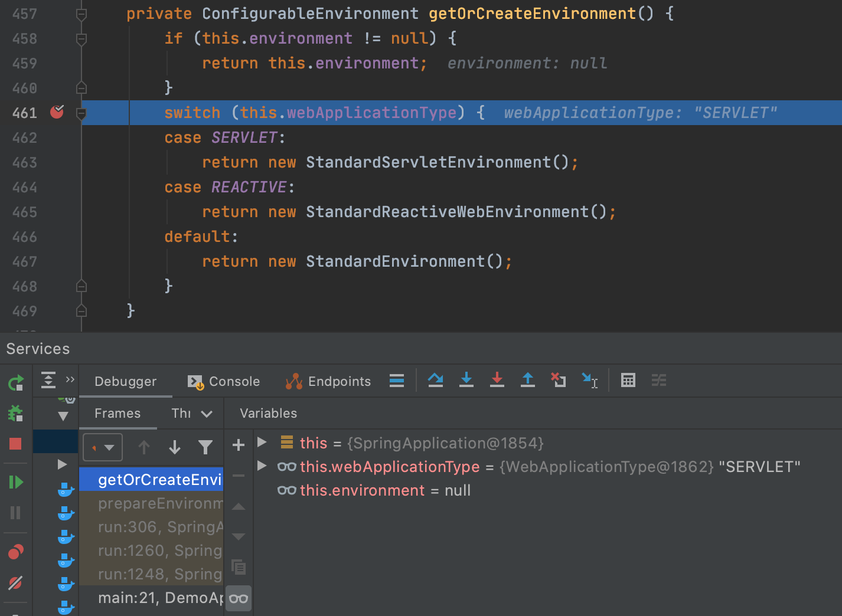Click the fold end marker at line 469
The height and width of the screenshot is (616, 842).
click(81, 310)
